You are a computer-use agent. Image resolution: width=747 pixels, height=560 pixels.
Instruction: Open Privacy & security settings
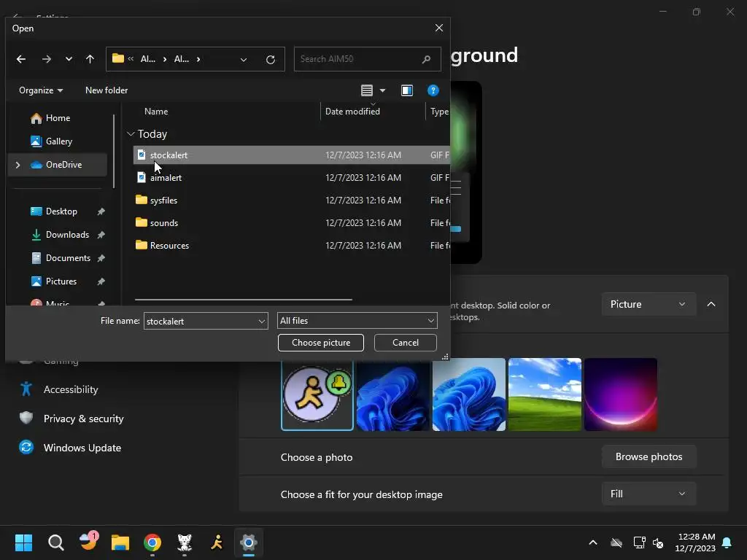pos(83,419)
